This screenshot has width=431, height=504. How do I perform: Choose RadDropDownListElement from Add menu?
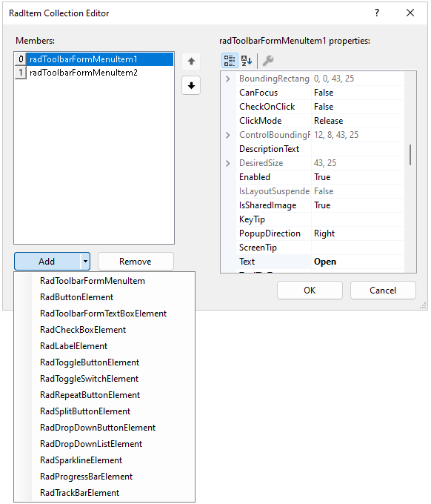(x=104, y=444)
